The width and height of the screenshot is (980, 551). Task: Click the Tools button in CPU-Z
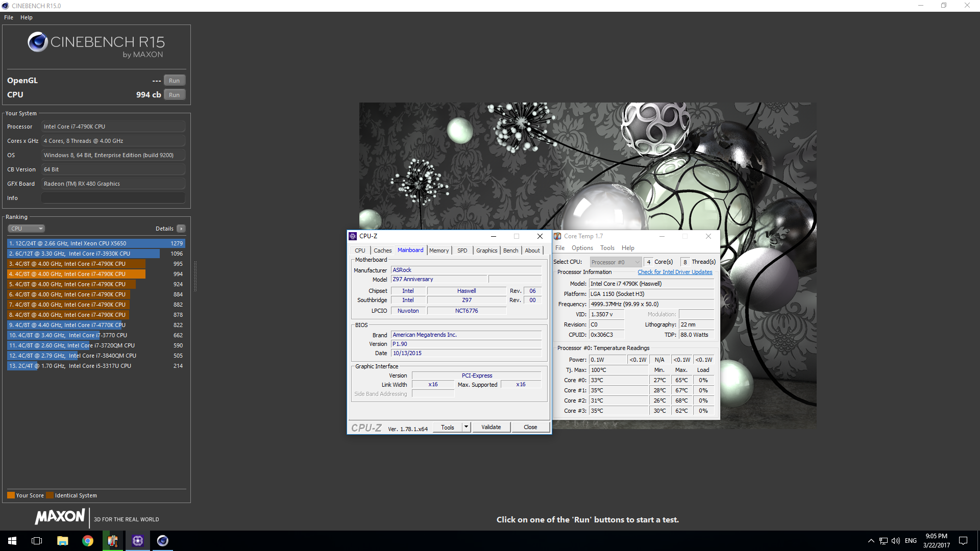click(x=448, y=428)
